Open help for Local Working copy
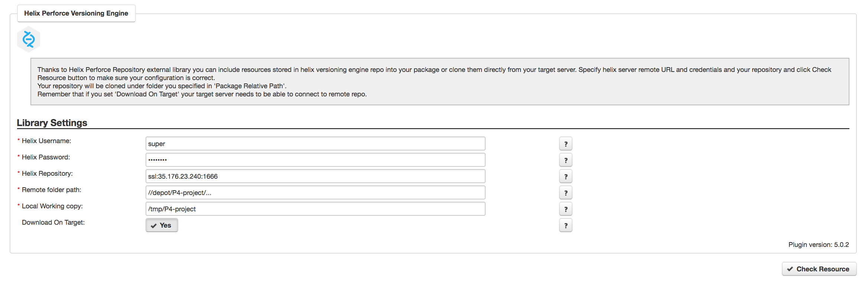Viewport: 868px width, 284px height. coord(565,209)
